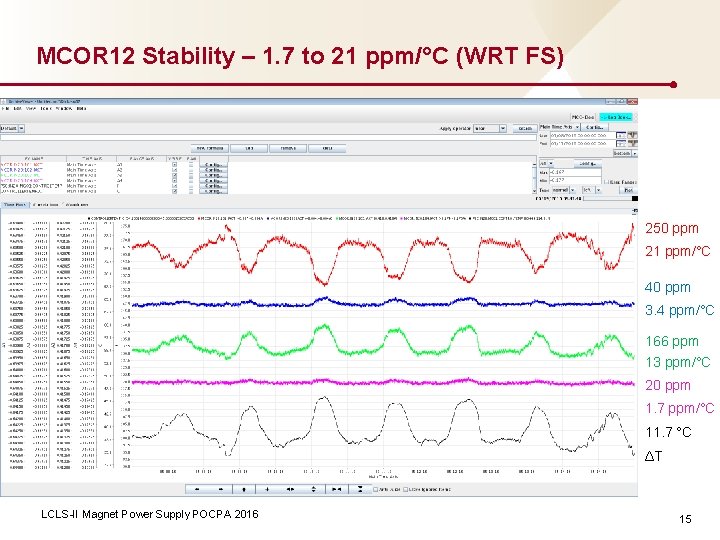Screen dimensions: 720x540
Task: Open calendar picker for start time
Action: pyautogui.click(x=621, y=135)
